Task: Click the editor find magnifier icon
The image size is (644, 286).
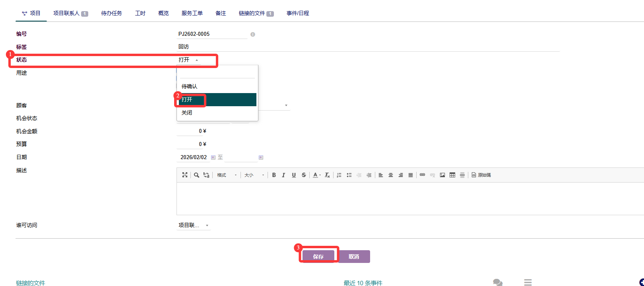Action: point(196,175)
